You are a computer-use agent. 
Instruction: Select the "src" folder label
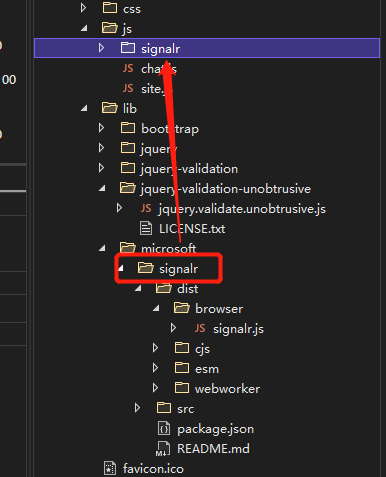(x=185, y=409)
